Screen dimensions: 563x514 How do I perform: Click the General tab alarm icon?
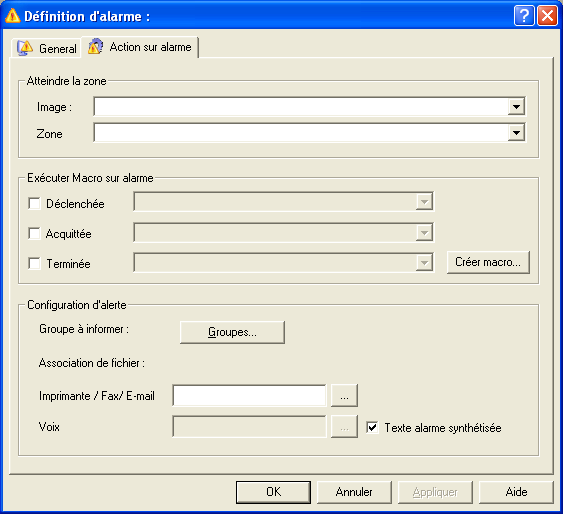[25, 48]
